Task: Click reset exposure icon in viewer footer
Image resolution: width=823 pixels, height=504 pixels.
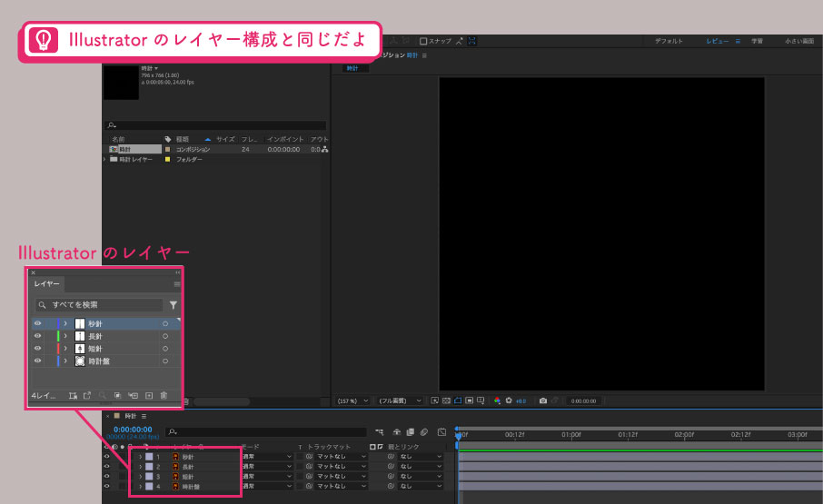Action: point(509,400)
